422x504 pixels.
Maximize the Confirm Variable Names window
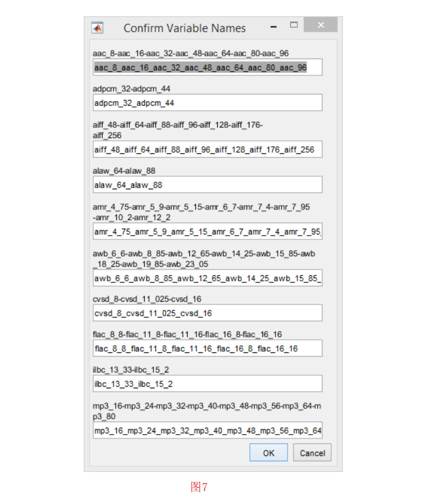pyautogui.click(x=294, y=25)
